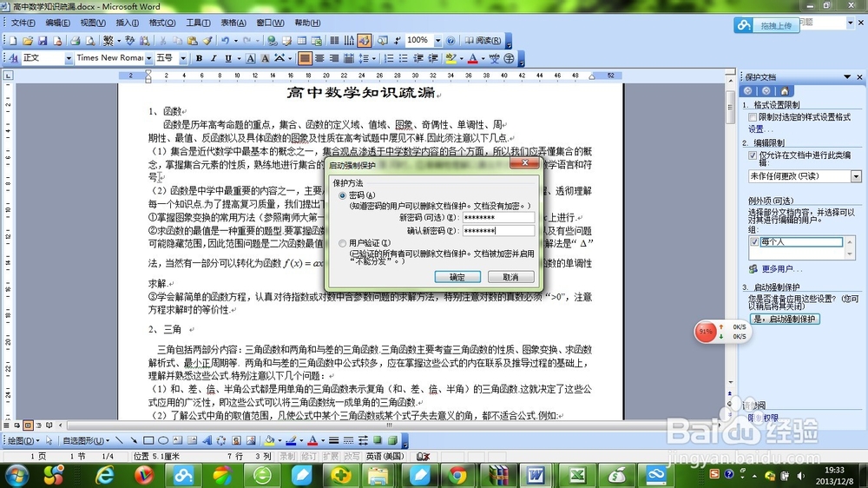Apply Italic formatting

click(x=214, y=58)
